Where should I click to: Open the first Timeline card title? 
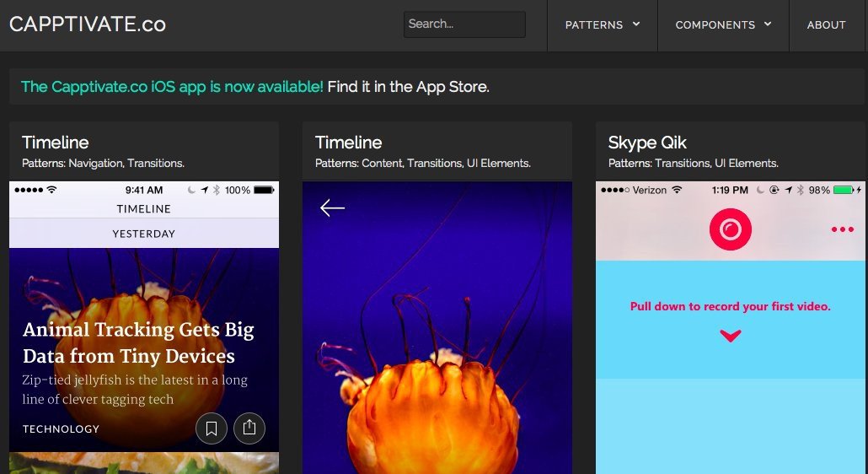click(56, 143)
